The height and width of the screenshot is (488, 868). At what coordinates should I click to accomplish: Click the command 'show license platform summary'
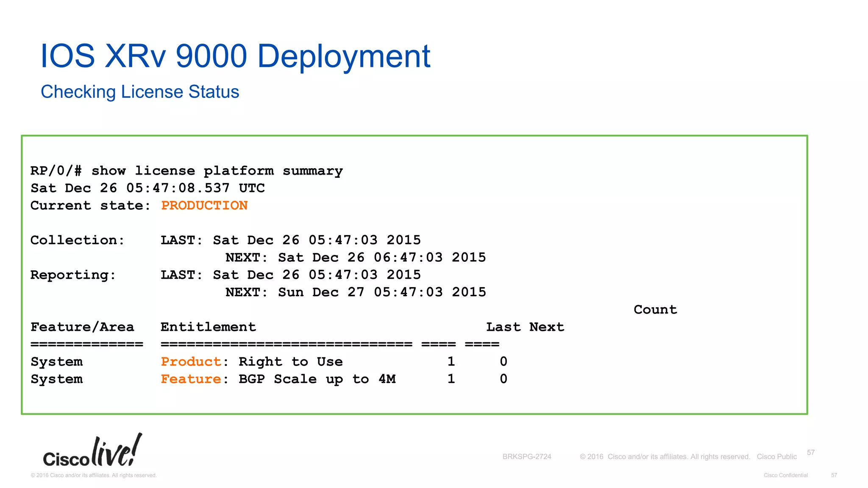coord(217,171)
